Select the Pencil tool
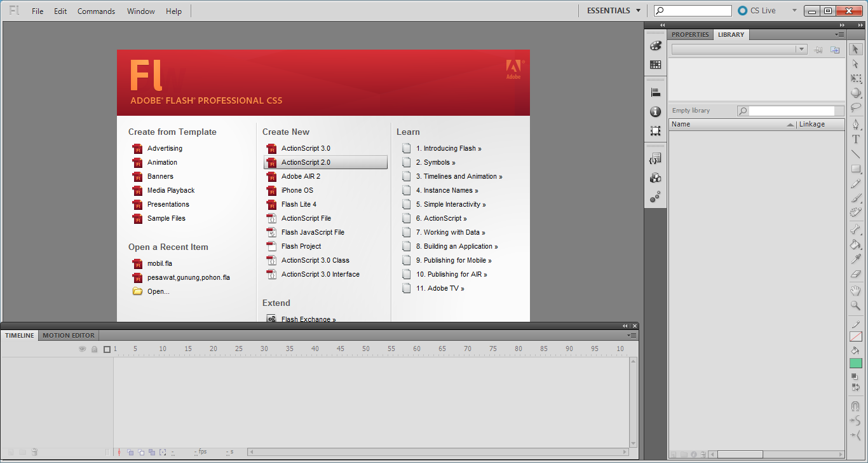Screen dimensions: 868x463 pos(856,184)
